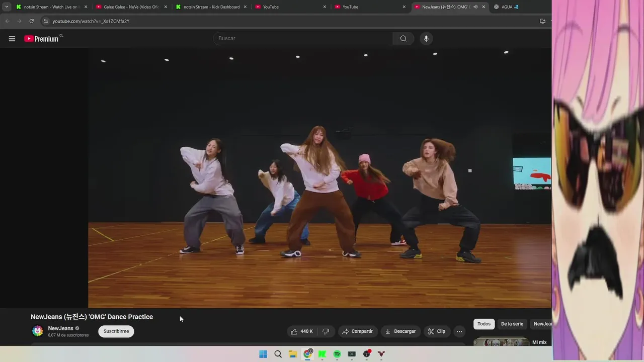Click the install/cast icon in address bar
The height and width of the screenshot is (362, 644).
click(542, 21)
